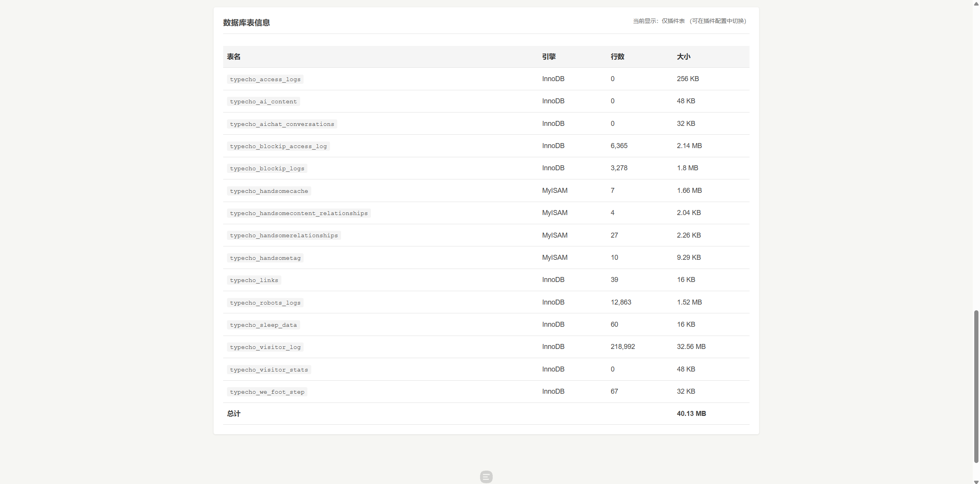Click the typecho_handsomecache table name
The height and width of the screenshot is (484, 980).
[269, 191]
